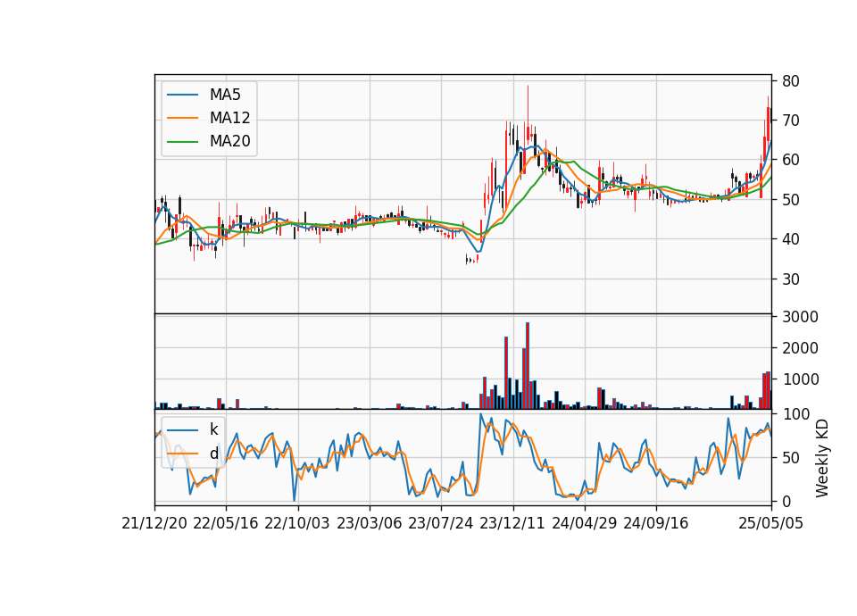Click the MA20 legend label
The height and width of the screenshot is (616, 857).
[229, 141]
